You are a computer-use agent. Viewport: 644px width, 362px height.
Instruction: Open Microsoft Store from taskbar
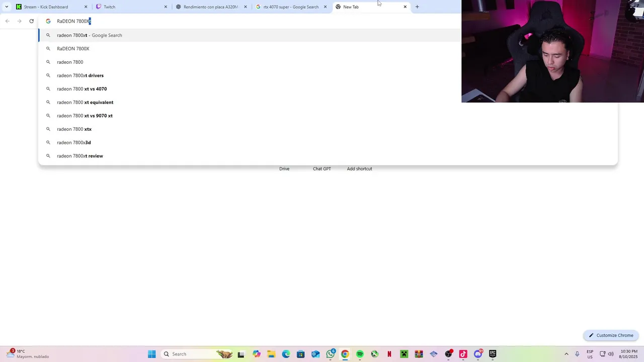tap(300, 354)
